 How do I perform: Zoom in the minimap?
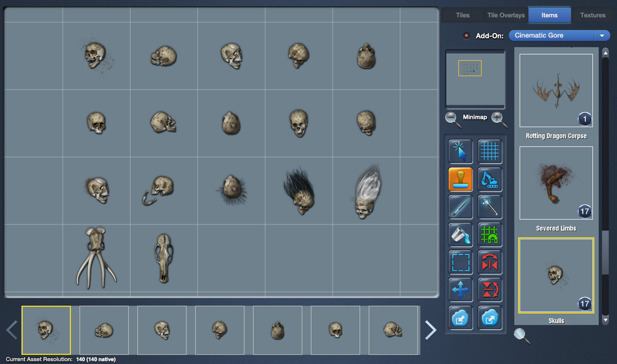[x=499, y=119]
